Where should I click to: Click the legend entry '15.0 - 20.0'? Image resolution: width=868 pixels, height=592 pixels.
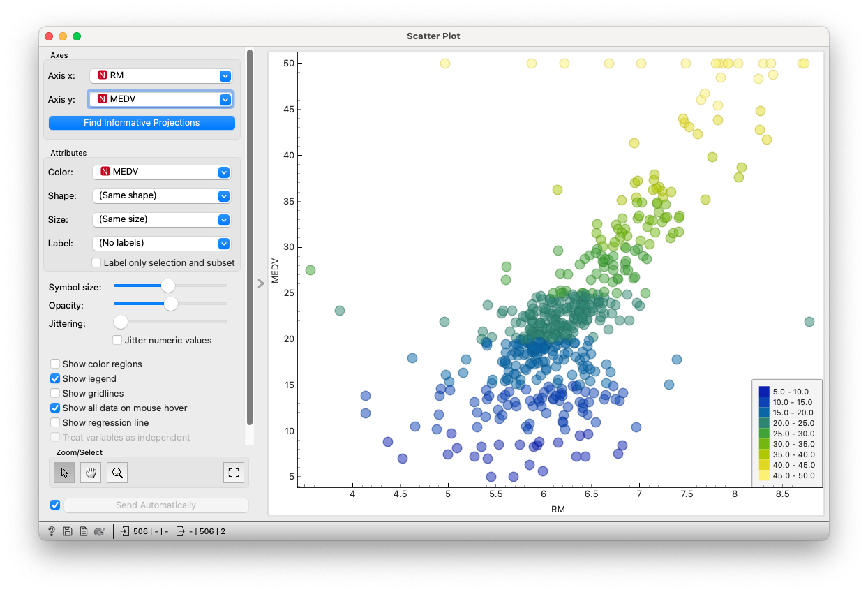click(x=793, y=413)
